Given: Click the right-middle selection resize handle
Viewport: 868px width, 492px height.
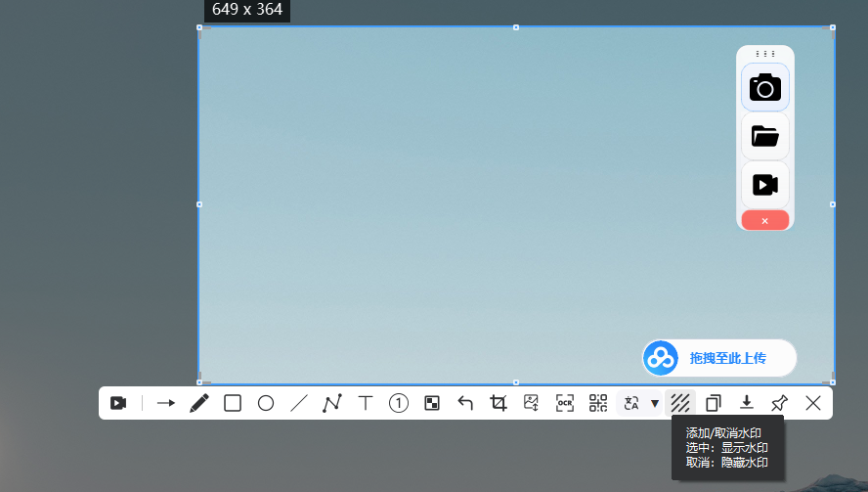Looking at the screenshot, I should 833,204.
